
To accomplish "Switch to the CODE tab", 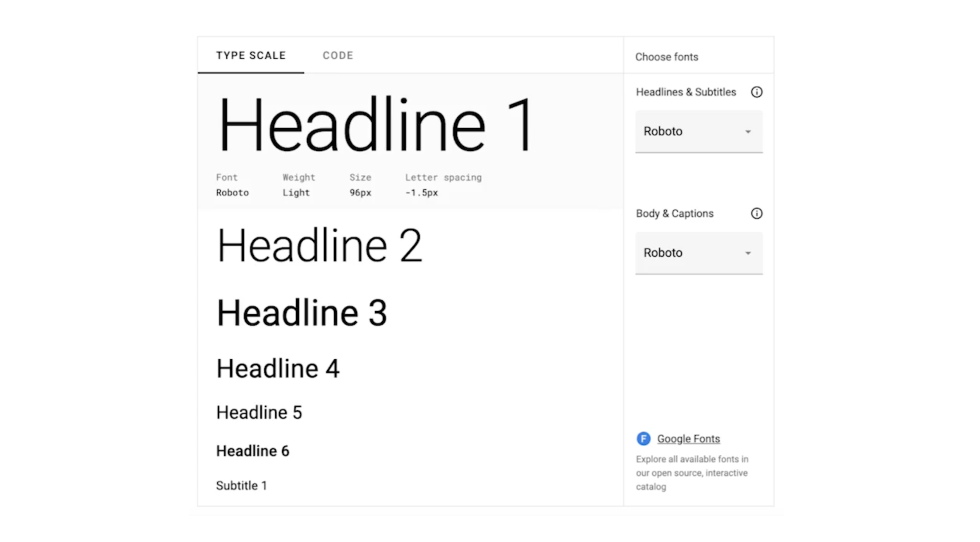I will point(338,55).
